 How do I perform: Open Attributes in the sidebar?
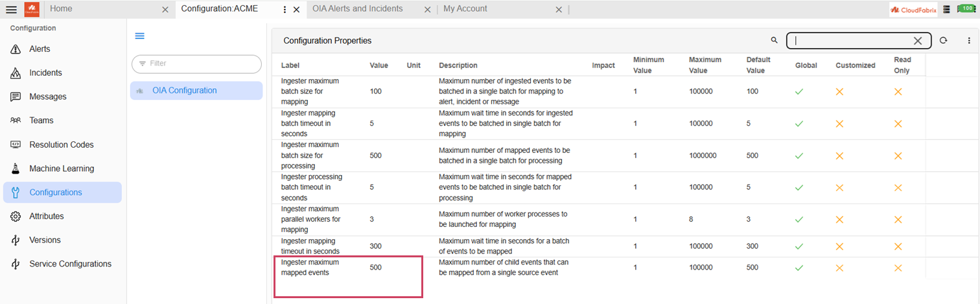47,216
